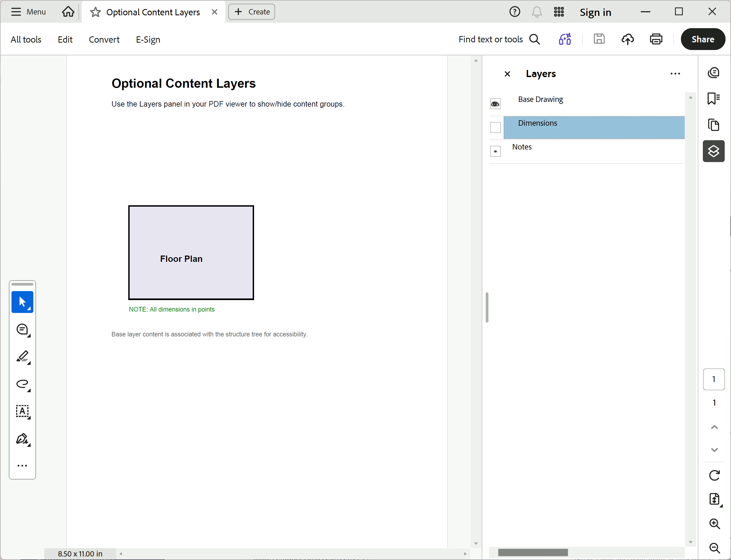The image size is (731, 560).
Task: Print the document
Action: point(656,39)
